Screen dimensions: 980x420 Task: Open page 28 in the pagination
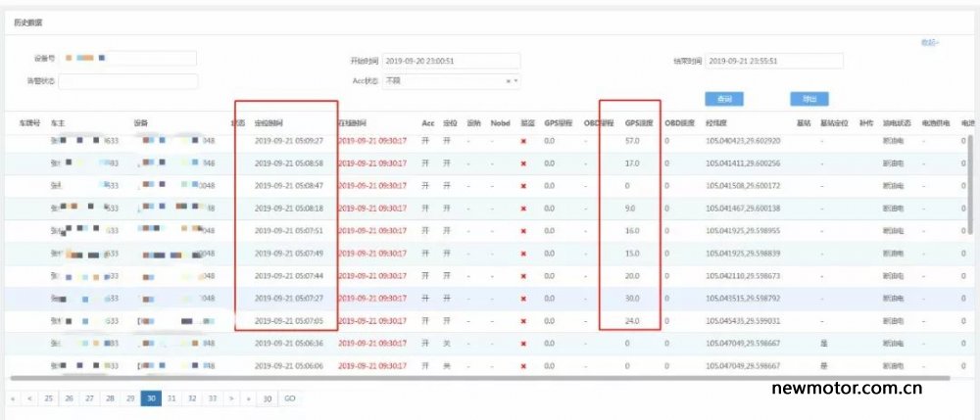pos(110,398)
